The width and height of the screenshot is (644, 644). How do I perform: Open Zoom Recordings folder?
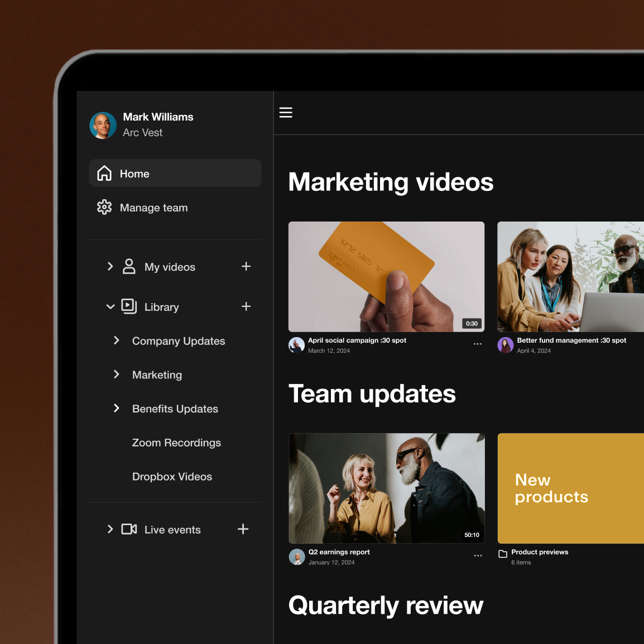point(176,443)
